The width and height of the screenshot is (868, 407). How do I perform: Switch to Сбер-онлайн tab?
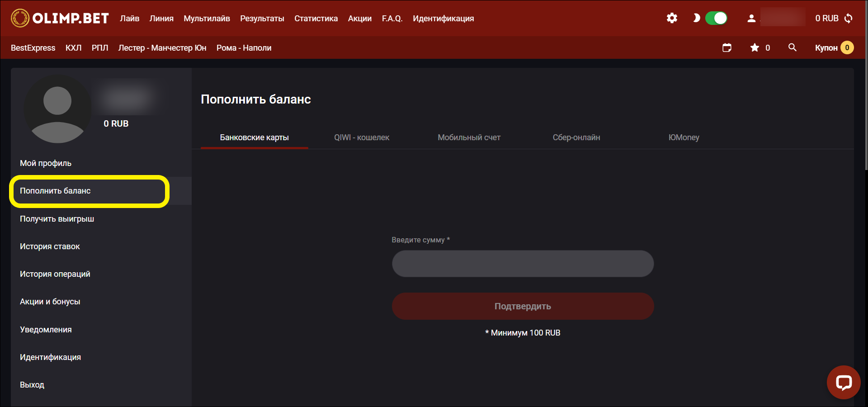pos(576,137)
